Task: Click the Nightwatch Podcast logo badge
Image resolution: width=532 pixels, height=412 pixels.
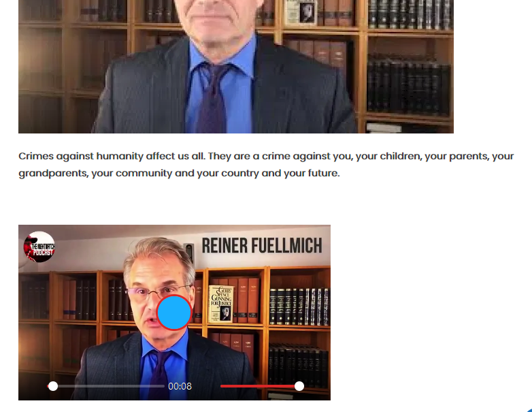Action: pos(39,247)
